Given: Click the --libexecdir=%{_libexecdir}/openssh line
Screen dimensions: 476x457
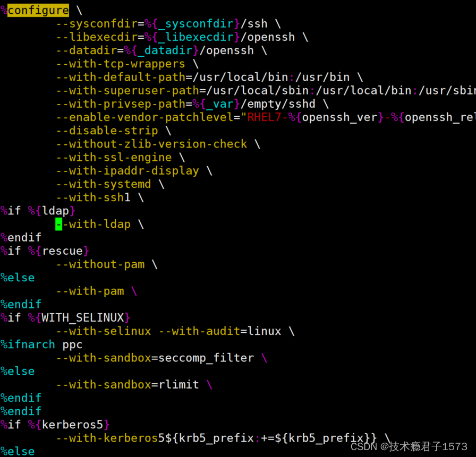Looking at the screenshot, I should click(182, 37).
